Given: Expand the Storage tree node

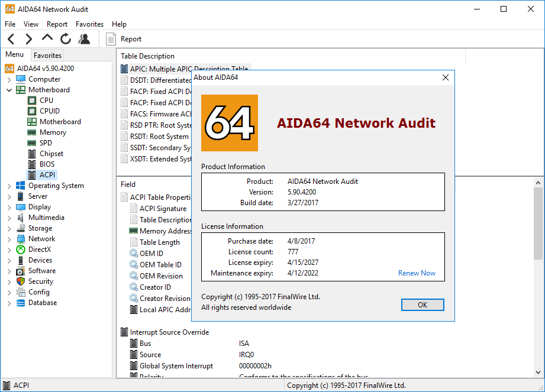Looking at the screenshot, I should tap(9, 229).
